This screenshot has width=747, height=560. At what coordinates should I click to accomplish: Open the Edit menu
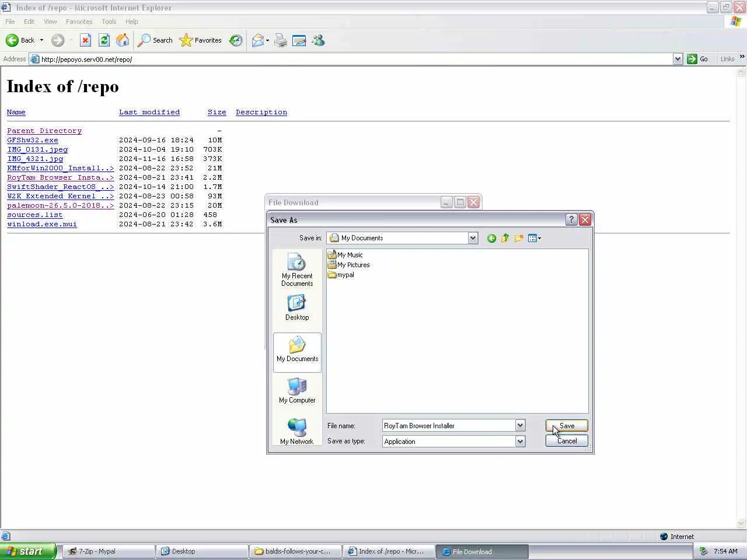(x=29, y=22)
